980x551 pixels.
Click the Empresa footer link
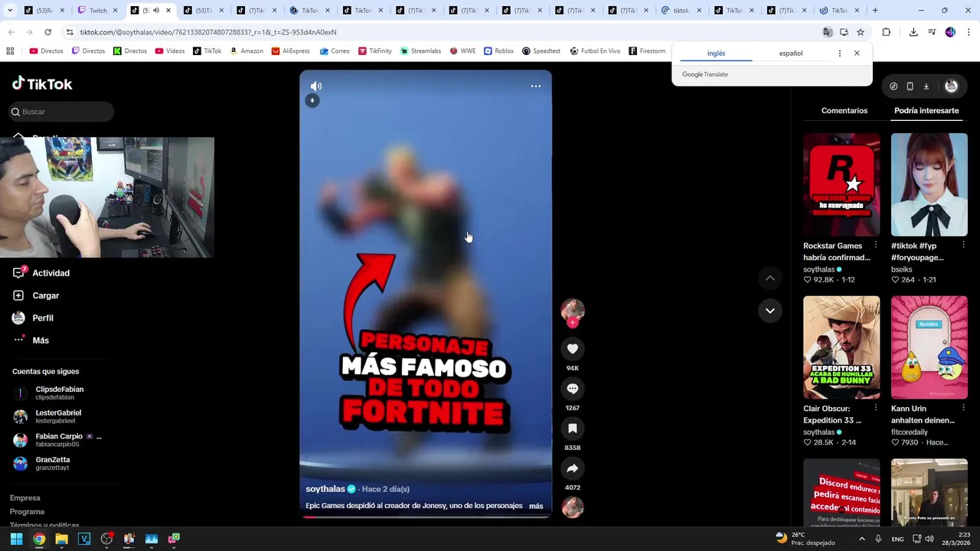click(x=24, y=498)
